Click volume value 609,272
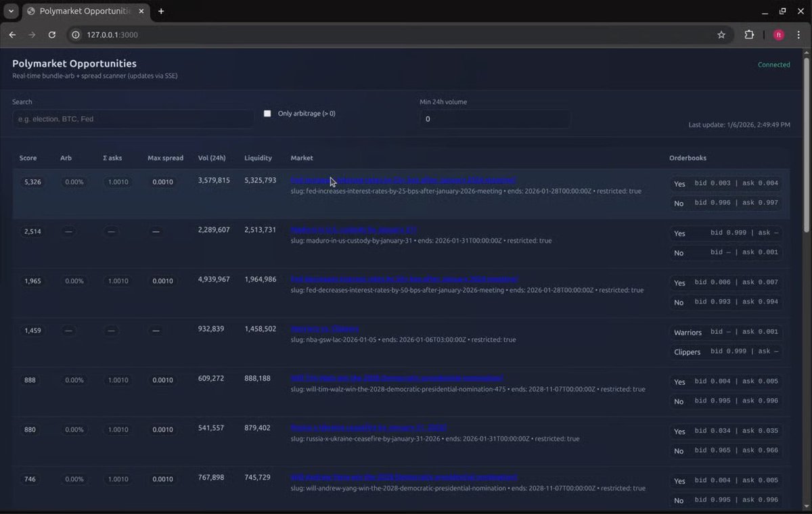 pyautogui.click(x=211, y=378)
